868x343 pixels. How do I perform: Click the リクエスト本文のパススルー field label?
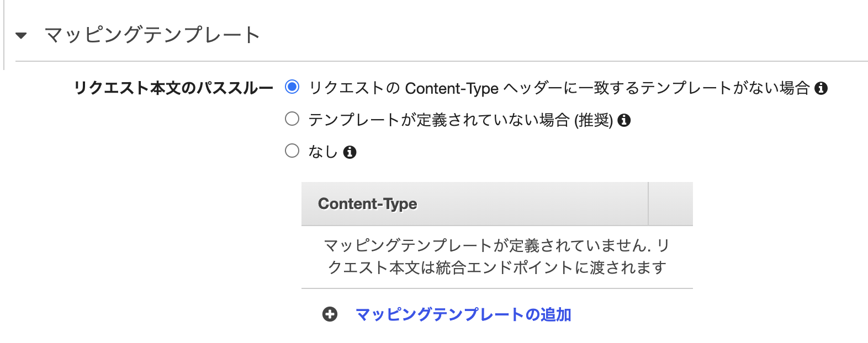point(173,88)
